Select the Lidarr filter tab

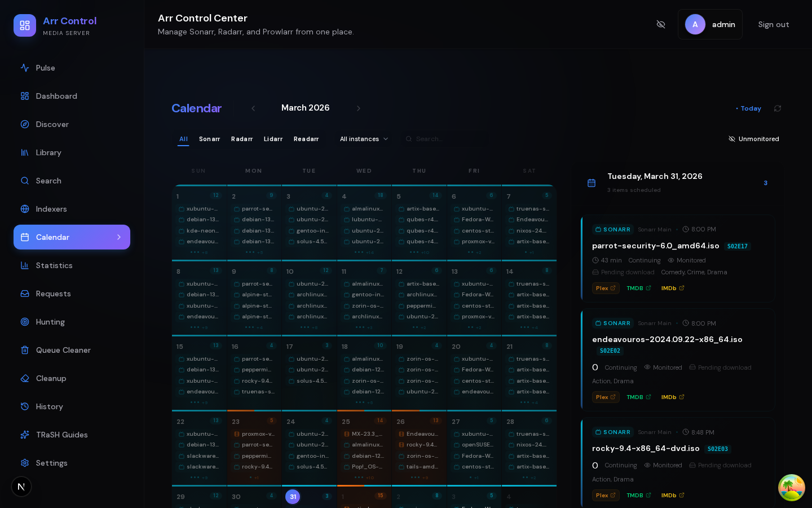pyautogui.click(x=273, y=139)
